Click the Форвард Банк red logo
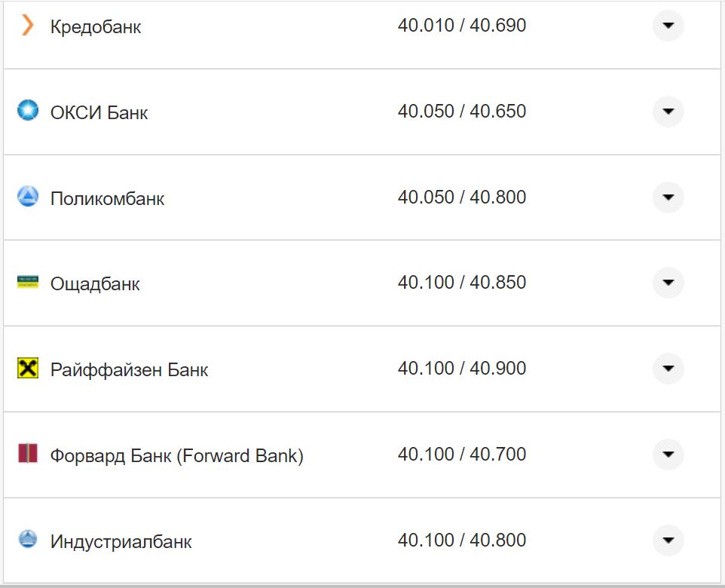 coord(28,454)
